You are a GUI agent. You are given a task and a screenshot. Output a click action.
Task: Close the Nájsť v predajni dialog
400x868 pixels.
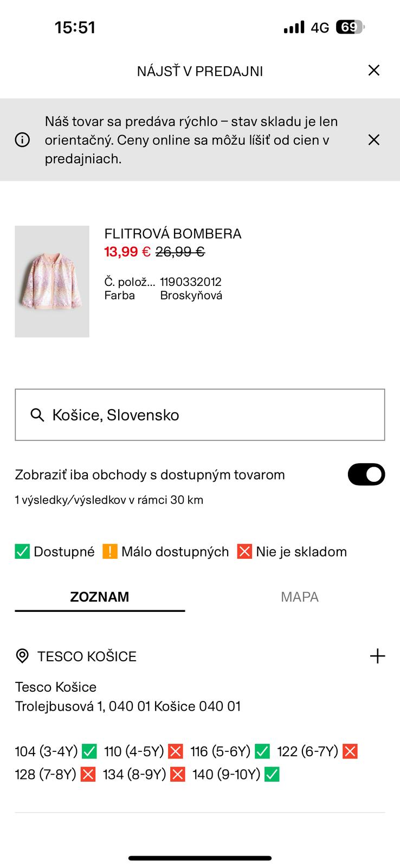374,71
